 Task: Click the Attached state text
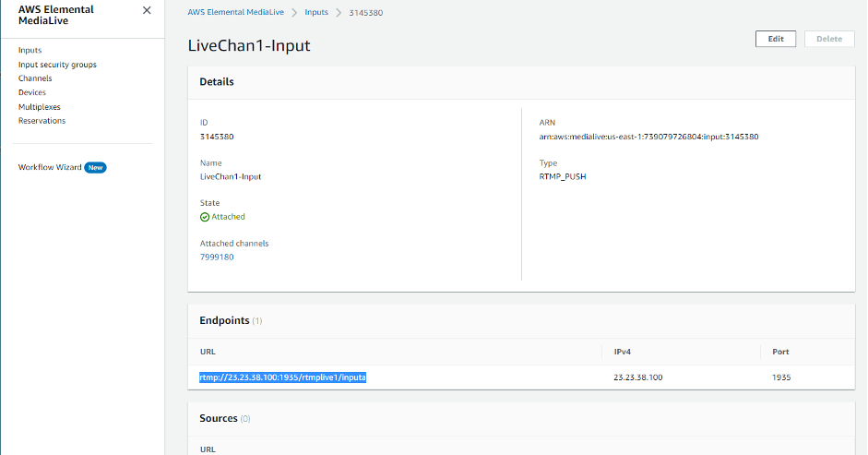(228, 217)
